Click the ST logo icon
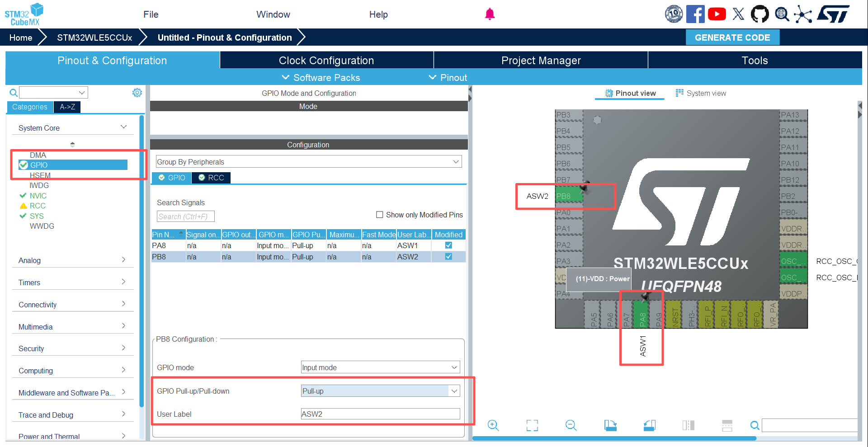The image size is (868, 447). (833, 14)
